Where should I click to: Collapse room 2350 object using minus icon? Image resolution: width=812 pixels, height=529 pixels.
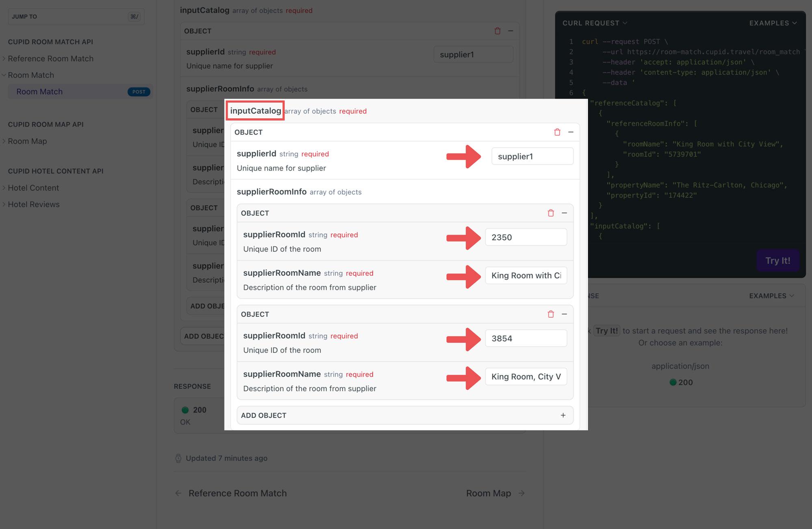click(x=564, y=213)
